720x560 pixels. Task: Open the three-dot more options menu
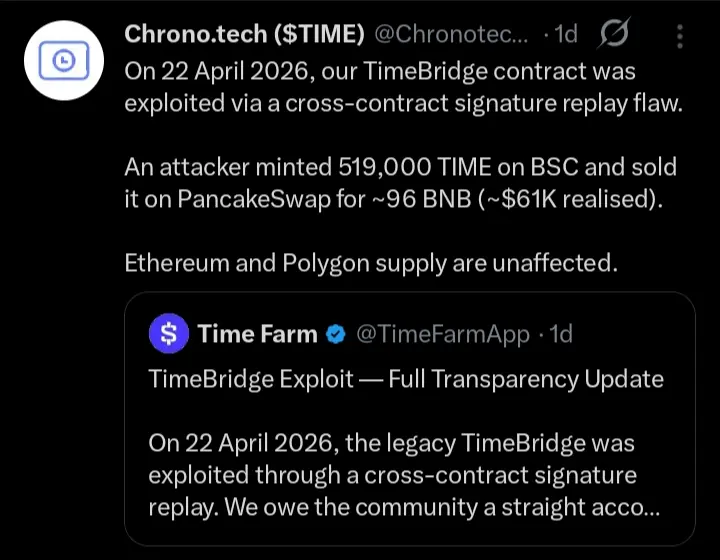(680, 36)
